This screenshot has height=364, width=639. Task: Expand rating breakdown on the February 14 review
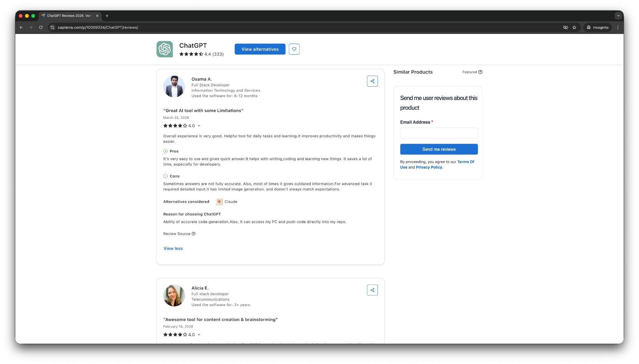click(x=199, y=335)
